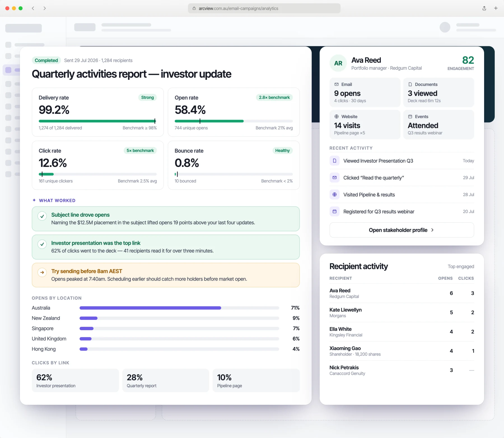
Task: Click the Healthy badge on Bounce rate
Action: click(x=282, y=150)
